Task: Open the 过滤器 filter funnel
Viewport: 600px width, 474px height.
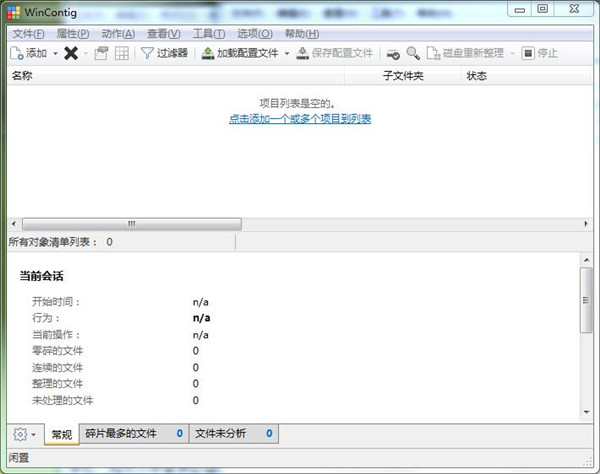Action: click(147, 53)
